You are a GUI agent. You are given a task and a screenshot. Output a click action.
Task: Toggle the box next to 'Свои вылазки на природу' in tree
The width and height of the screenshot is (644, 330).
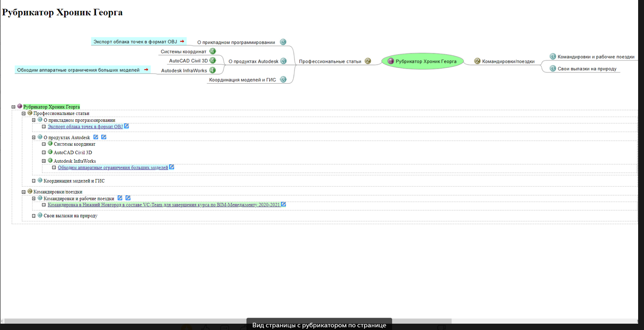click(34, 216)
